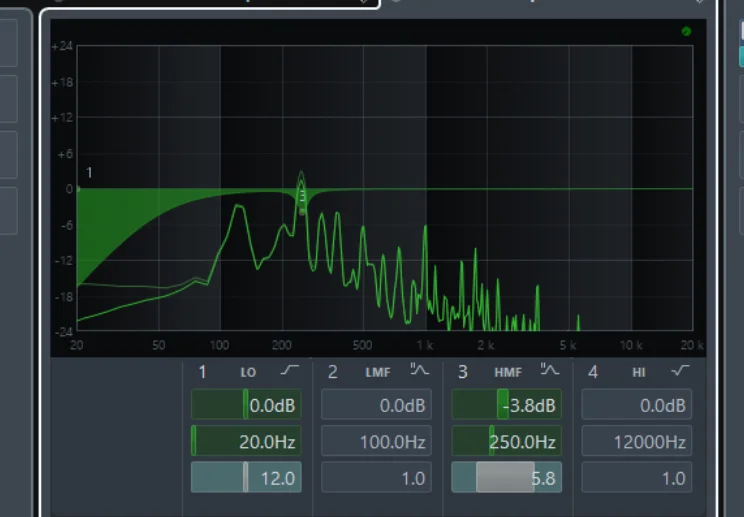The image size is (744, 517).
Task: Click band 1 gain slider 0.0dB
Action: click(x=246, y=405)
